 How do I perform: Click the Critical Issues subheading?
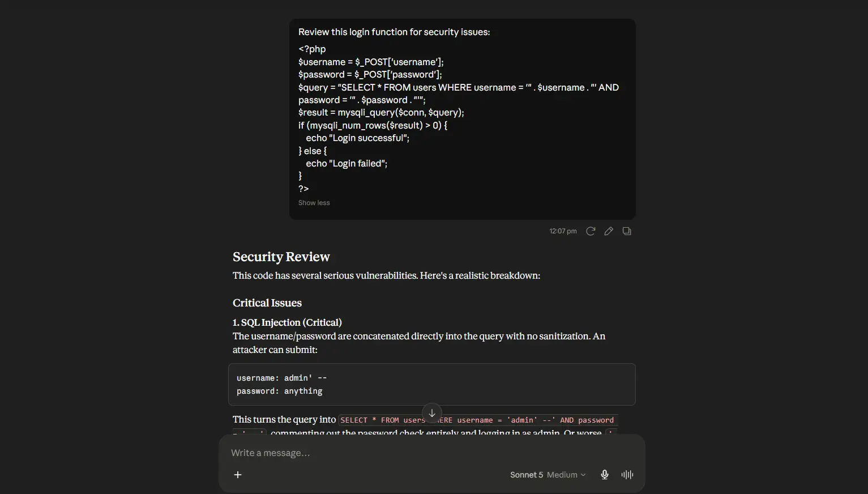pyautogui.click(x=267, y=303)
